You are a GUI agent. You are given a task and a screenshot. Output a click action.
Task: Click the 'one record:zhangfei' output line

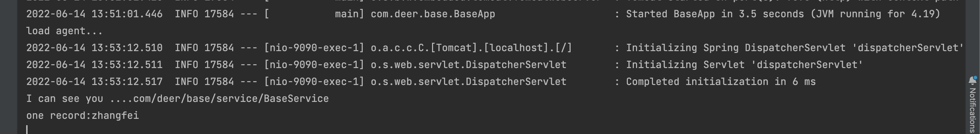point(83,115)
